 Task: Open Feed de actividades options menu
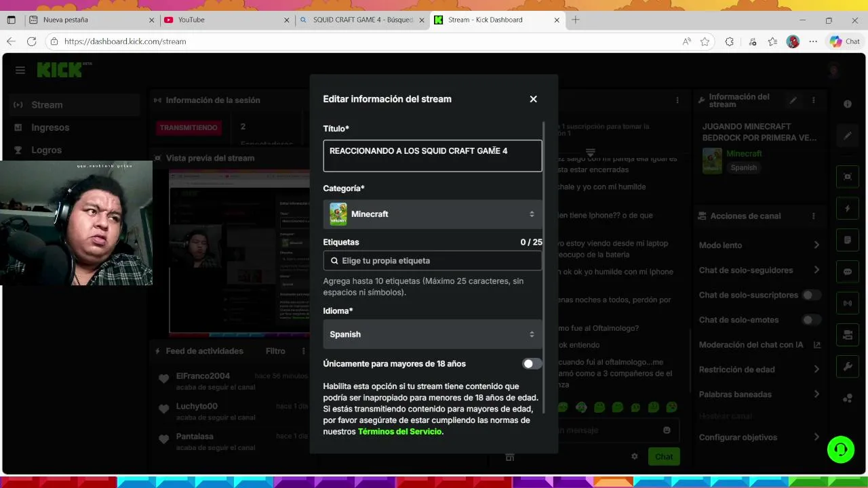(x=302, y=351)
